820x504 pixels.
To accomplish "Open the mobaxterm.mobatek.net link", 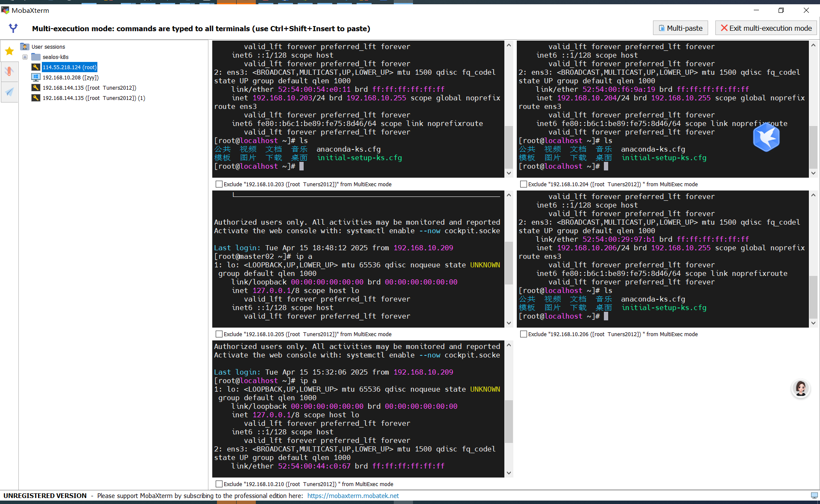I will pos(353,495).
